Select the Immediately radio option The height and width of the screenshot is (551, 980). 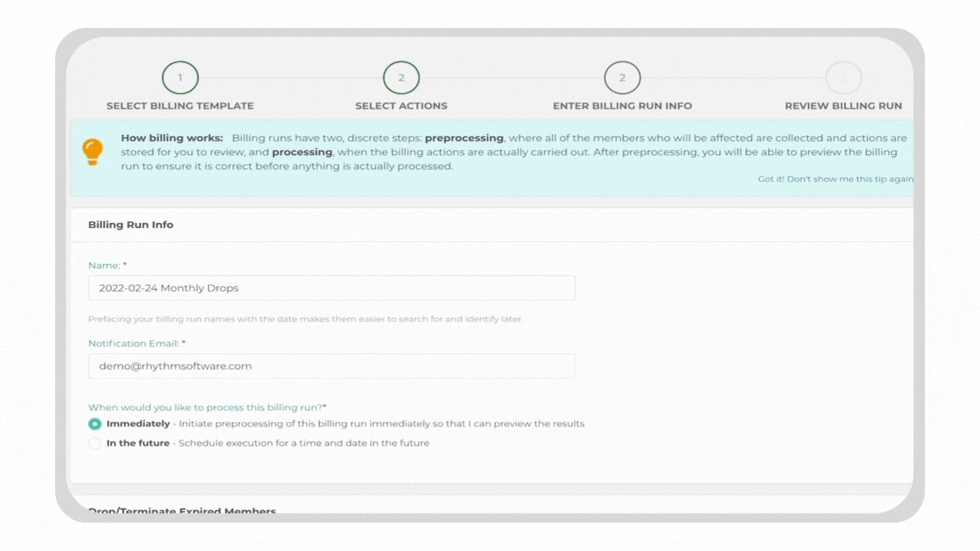click(x=95, y=424)
